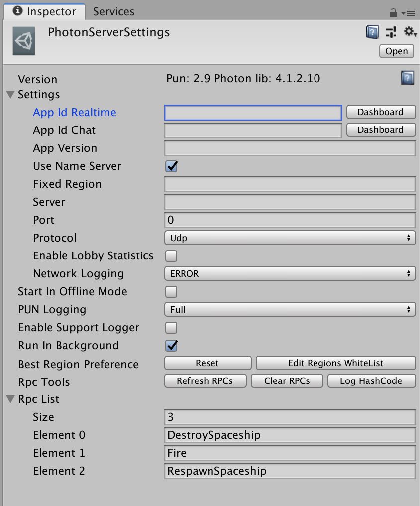Click the Server address field
This screenshot has height=506, width=420.
[290, 203]
